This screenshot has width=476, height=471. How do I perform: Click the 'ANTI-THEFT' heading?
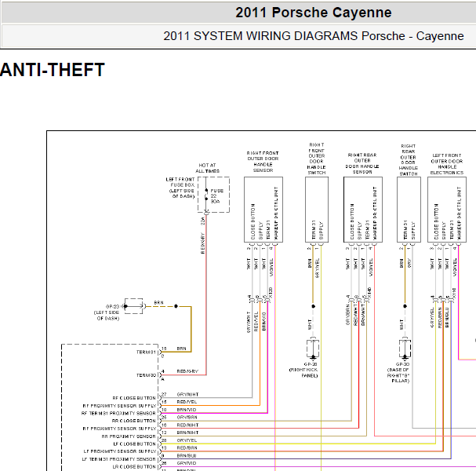pos(53,70)
